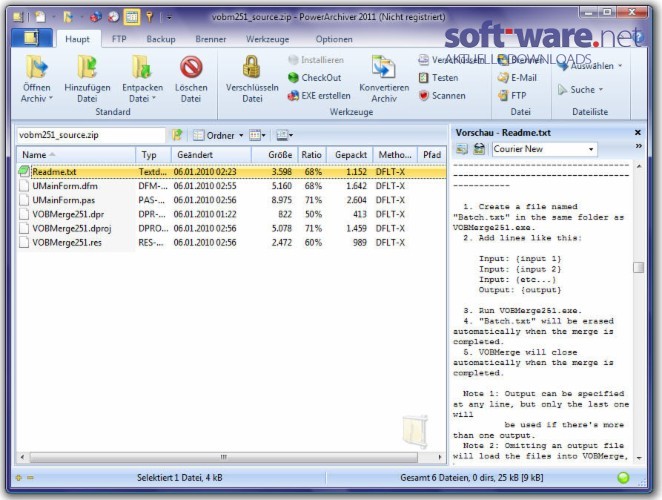662x500 pixels.
Task: Select the VOBMerge251.dpr file
Action: tap(68, 215)
